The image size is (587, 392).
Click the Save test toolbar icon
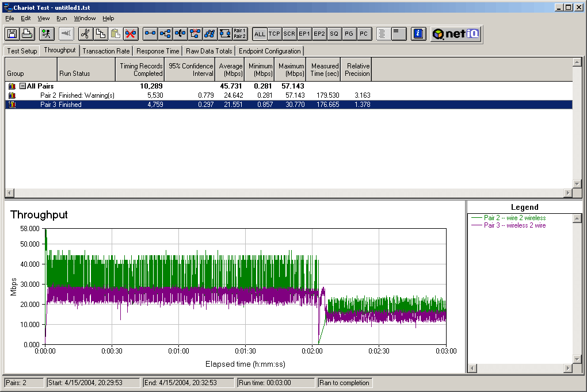coord(12,34)
